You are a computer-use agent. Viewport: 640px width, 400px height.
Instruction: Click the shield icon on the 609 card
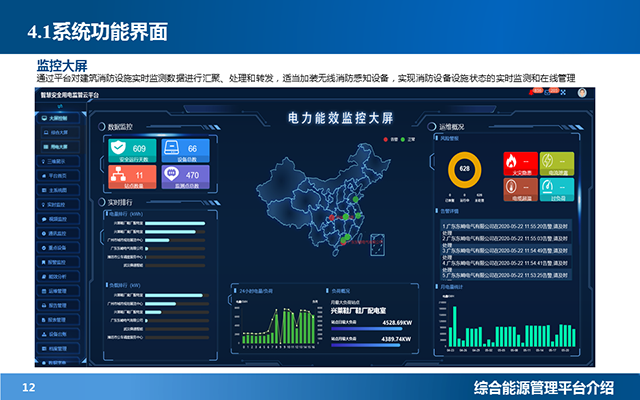click(118, 147)
